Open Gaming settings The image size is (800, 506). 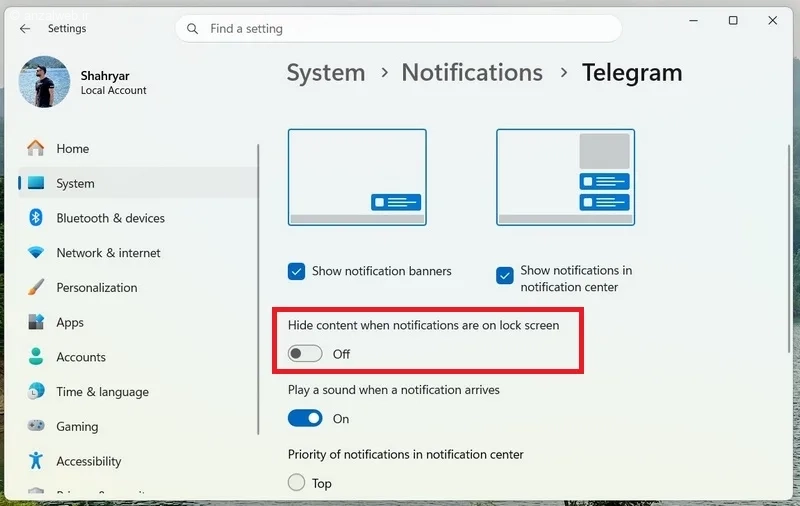click(138, 426)
